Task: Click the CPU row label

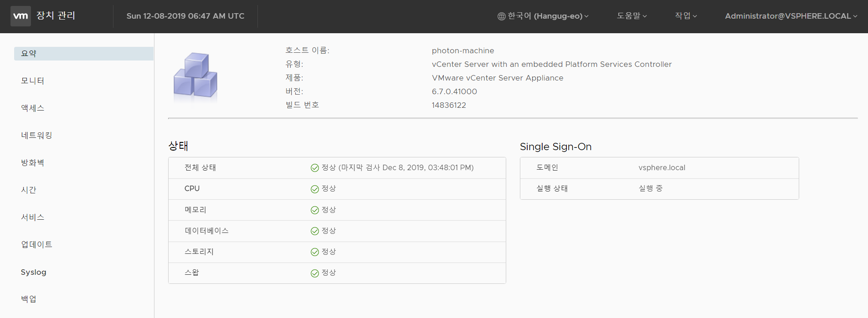Action: pyautogui.click(x=192, y=189)
